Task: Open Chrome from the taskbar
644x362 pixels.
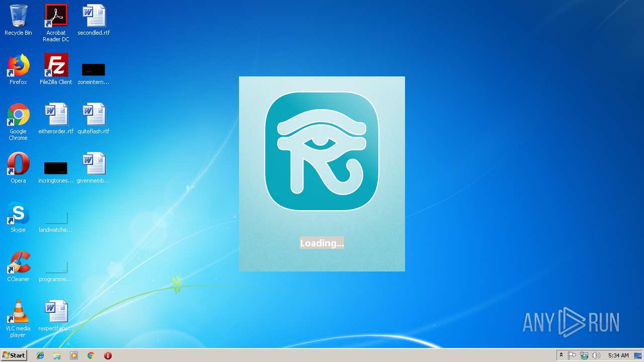Action: 91,355
